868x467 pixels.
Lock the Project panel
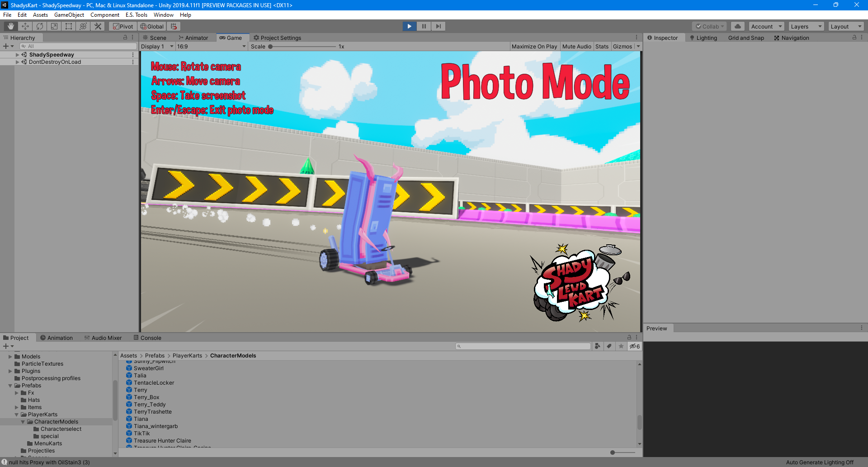(x=629, y=338)
